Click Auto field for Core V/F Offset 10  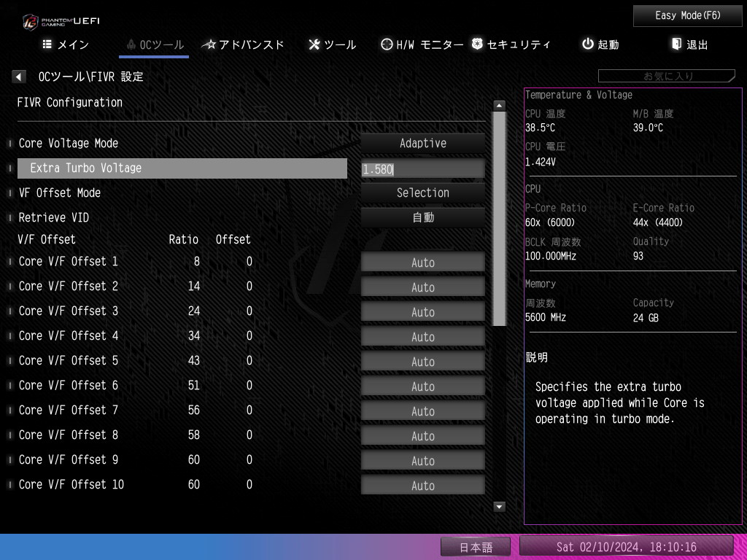click(x=422, y=485)
